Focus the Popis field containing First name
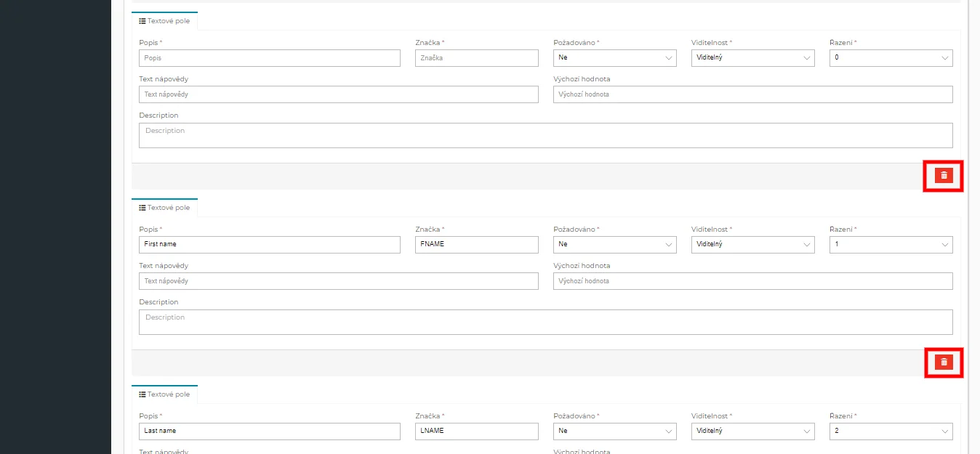 tap(269, 245)
